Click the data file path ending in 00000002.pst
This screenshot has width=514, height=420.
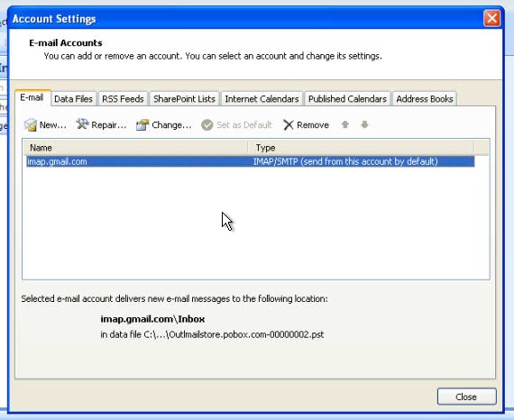[212, 334]
